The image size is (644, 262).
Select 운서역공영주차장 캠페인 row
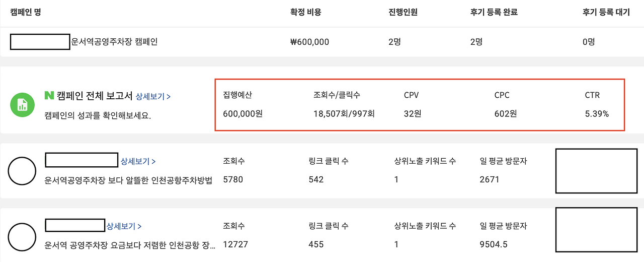tap(322, 42)
